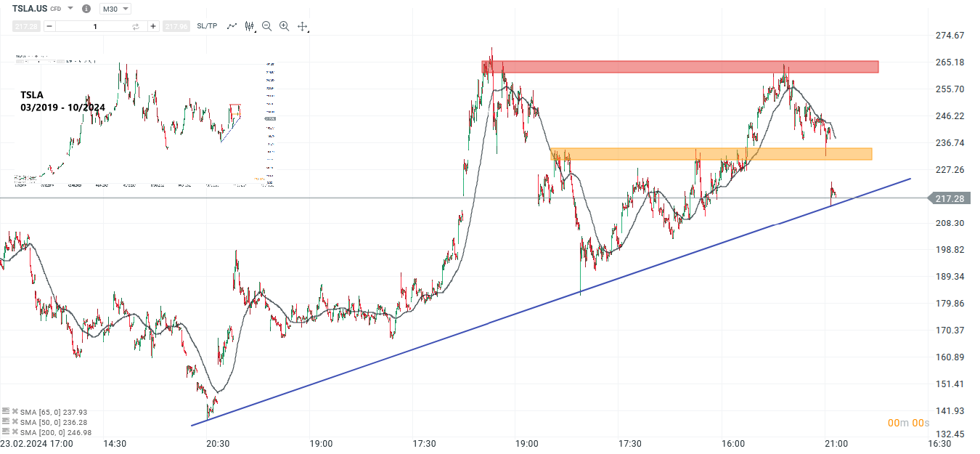Click the 132.45 price axis label
Screen dimensions: 980x454
coord(950,434)
